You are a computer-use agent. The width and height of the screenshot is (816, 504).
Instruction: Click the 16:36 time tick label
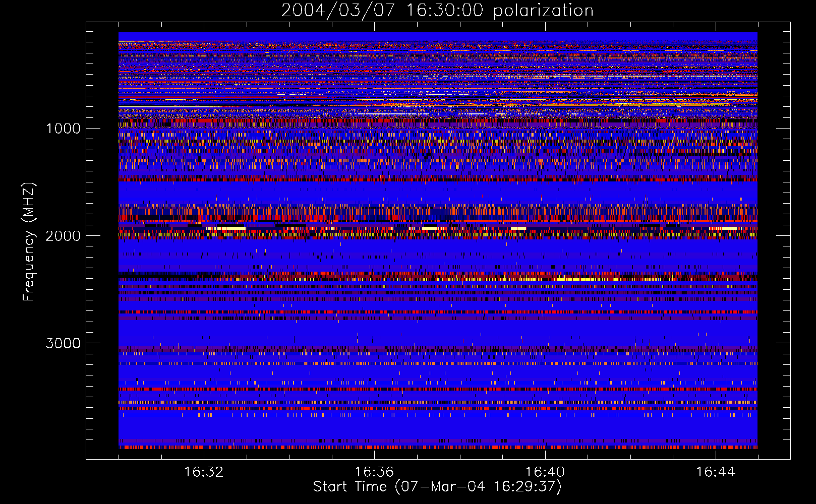(x=374, y=472)
